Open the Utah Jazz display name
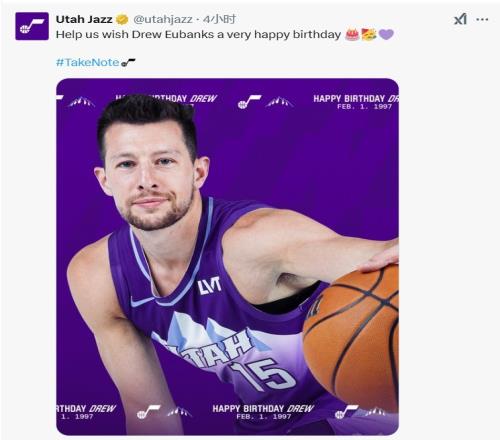 84,19
